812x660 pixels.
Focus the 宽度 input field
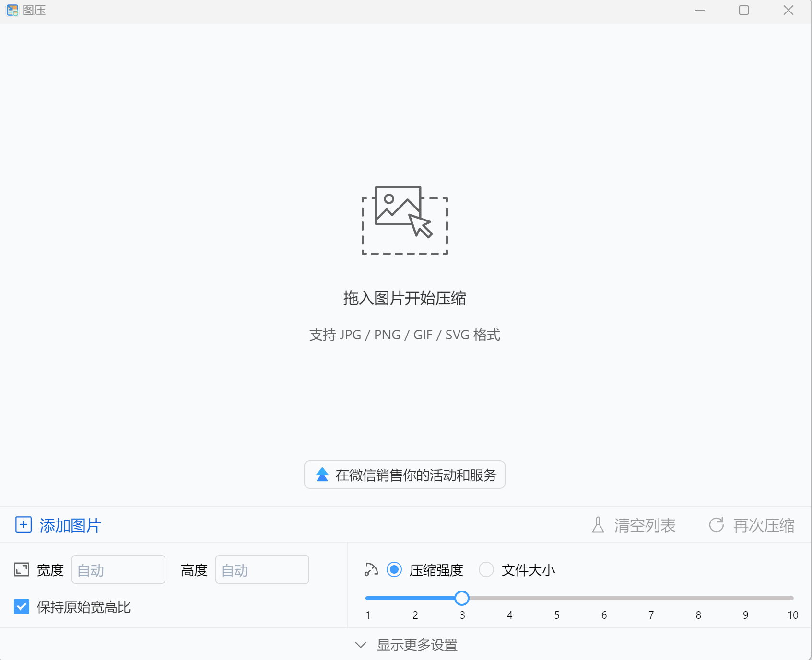coord(118,570)
